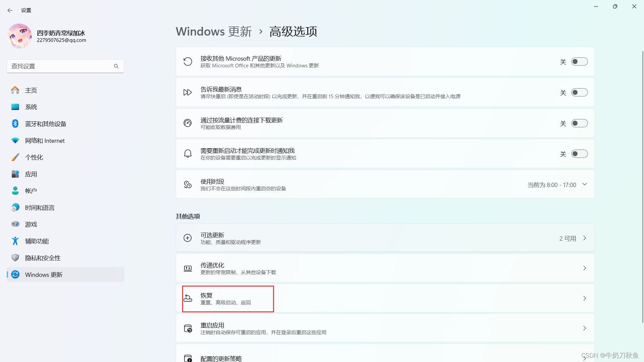The width and height of the screenshot is (644, 362).
Task: Toggle 接收其他 Microsoft 产品的更新 switch
Action: coord(579,62)
